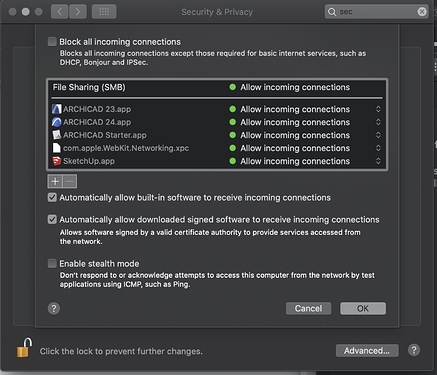The height and width of the screenshot is (375, 437).
Task: Open connection dropdown for SketchUp.app
Action: (x=378, y=161)
